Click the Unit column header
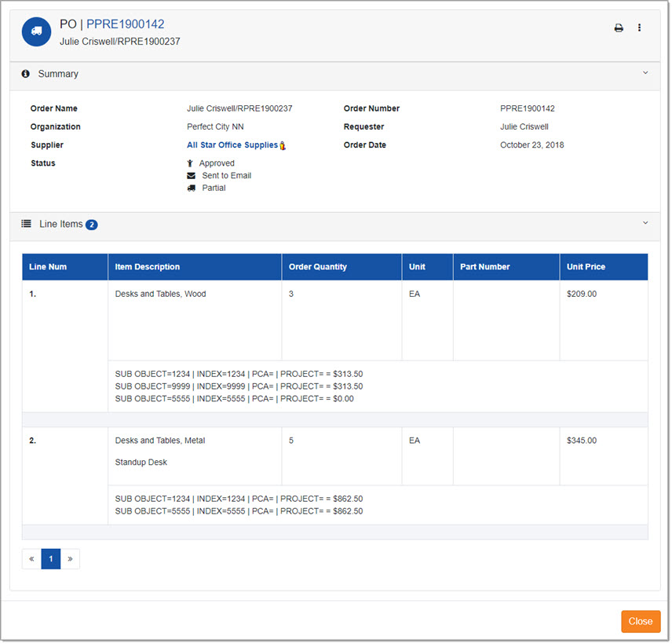 (x=427, y=267)
